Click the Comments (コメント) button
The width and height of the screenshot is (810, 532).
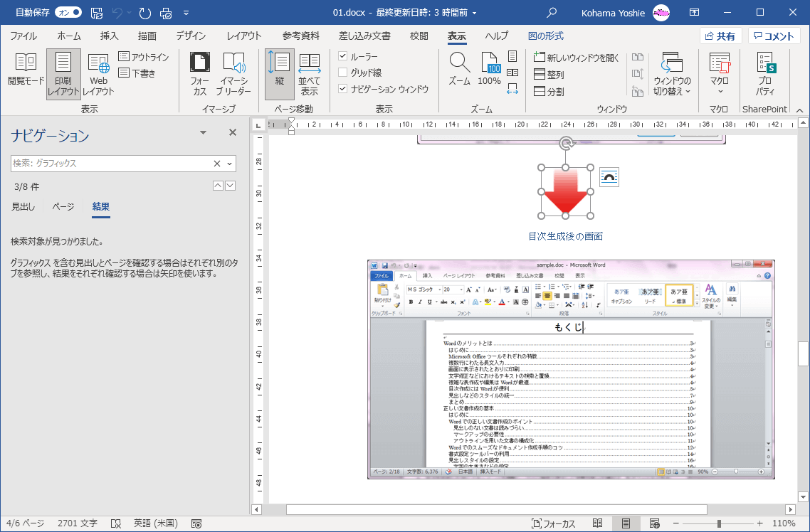(x=774, y=36)
